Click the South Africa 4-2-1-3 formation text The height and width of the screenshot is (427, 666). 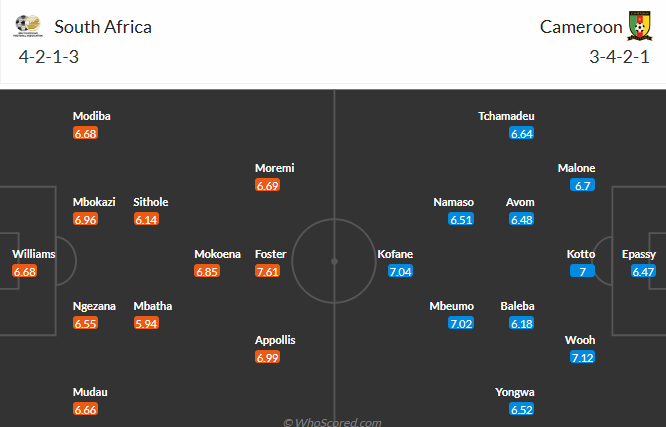[49, 56]
